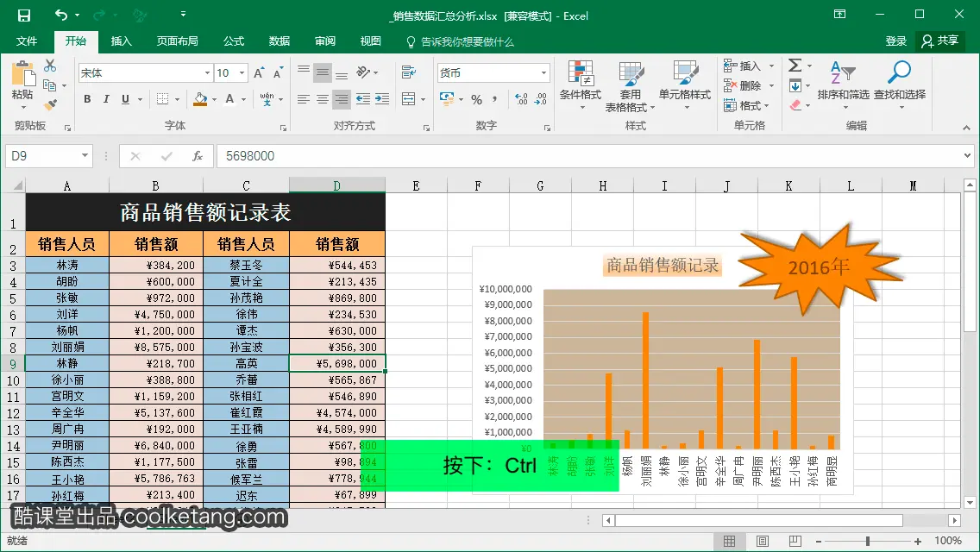Click the Decrease Indent icon
980x552 pixels.
click(x=362, y=99)
